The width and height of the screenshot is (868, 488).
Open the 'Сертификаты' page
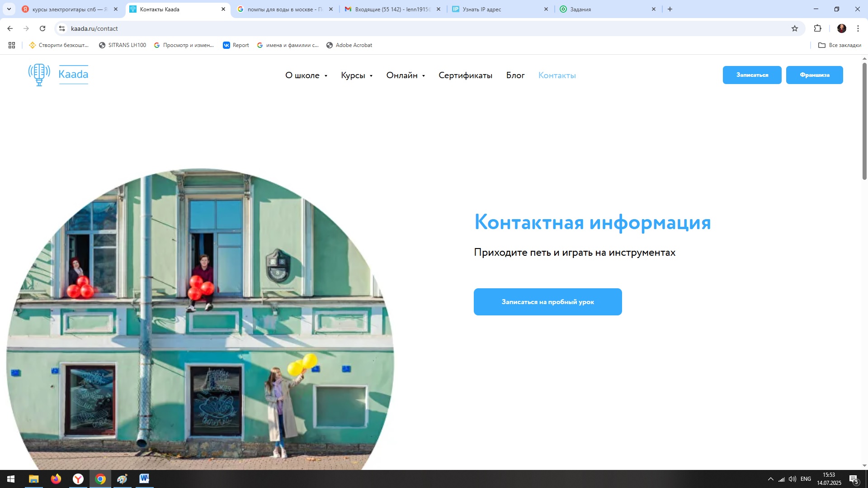tap(465, 75)
